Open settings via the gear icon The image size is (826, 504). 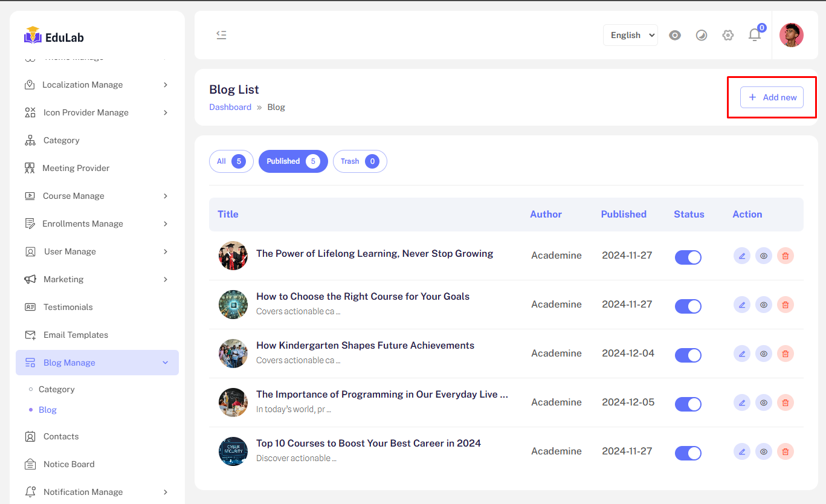pyautogui.click(x=728, y=35)
